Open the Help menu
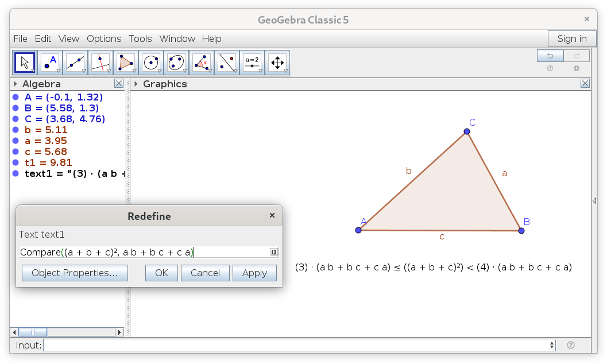The width and height of the screenshot is (607, 364). click(211, 38)
